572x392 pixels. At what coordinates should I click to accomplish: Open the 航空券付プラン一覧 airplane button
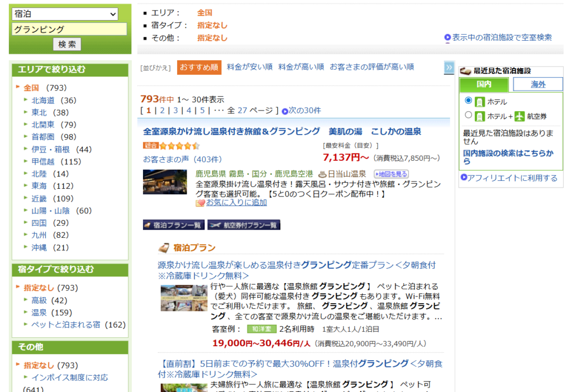(244, 225)
